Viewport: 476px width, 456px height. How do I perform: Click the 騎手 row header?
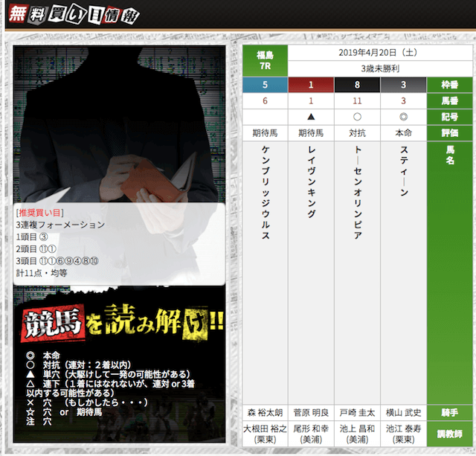pos(449,413)
